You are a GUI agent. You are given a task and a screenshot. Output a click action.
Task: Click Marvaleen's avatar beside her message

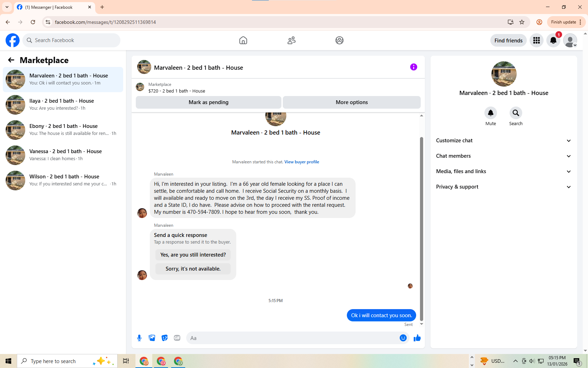click(142, 213)
